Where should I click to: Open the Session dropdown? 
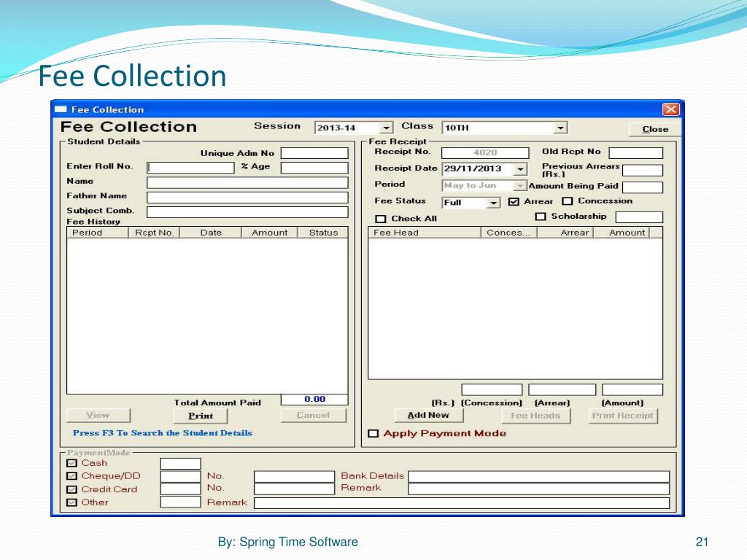pyautogui.click(x=387, y=128)
